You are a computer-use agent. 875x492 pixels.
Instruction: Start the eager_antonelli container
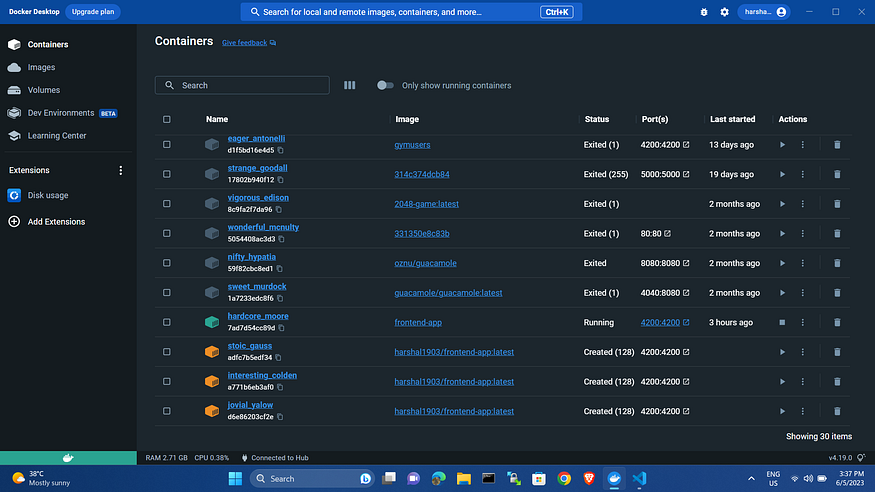tap(782, 144)
